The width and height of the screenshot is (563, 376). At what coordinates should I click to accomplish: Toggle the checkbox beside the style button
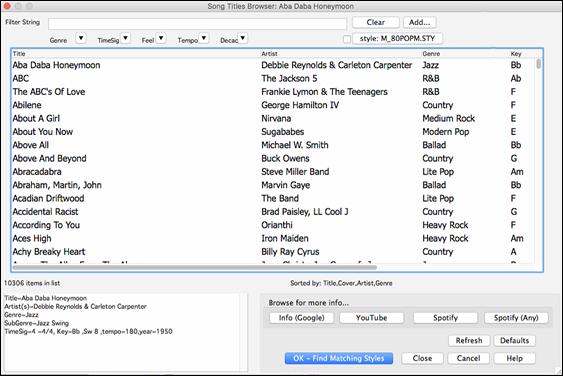tap(347, 39)
